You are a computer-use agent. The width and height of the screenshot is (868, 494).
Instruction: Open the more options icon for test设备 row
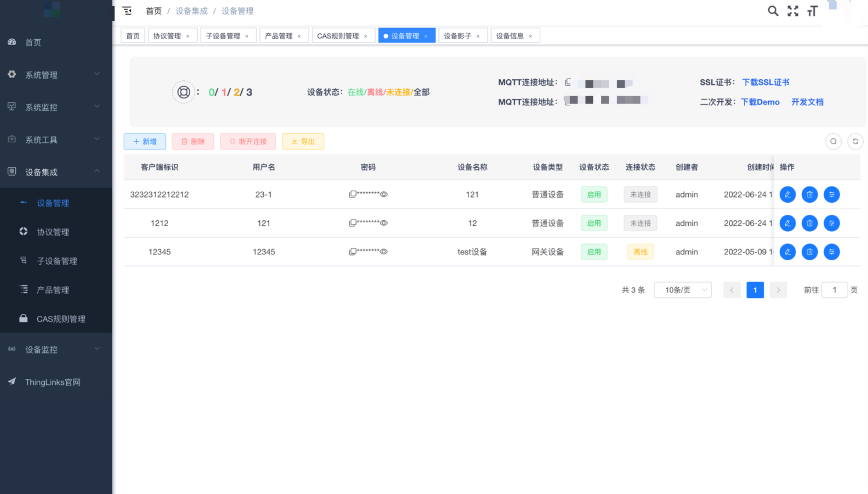[831, 252]
